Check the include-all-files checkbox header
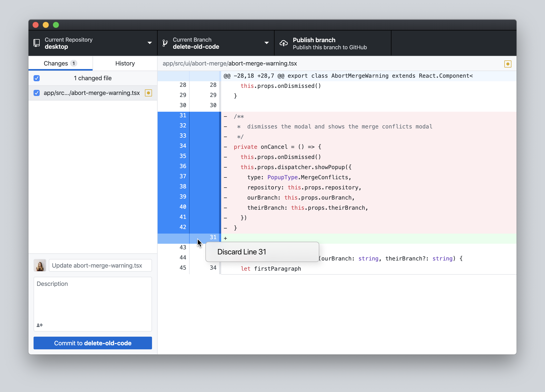The width and height of the screenshot is (545, 392). pos(37,78)
